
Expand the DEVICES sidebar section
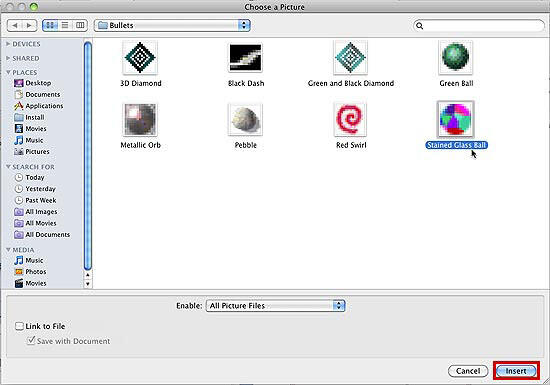[x=8, y=44]
